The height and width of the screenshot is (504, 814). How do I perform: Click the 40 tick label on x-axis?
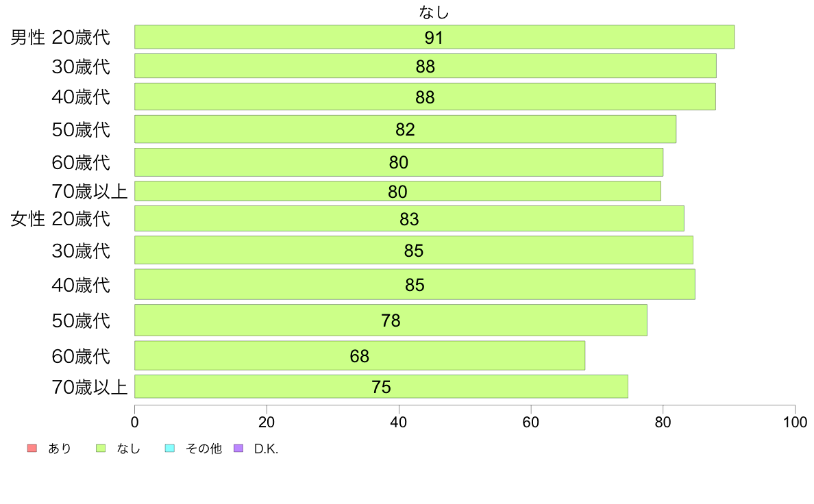tap(399, 422)
